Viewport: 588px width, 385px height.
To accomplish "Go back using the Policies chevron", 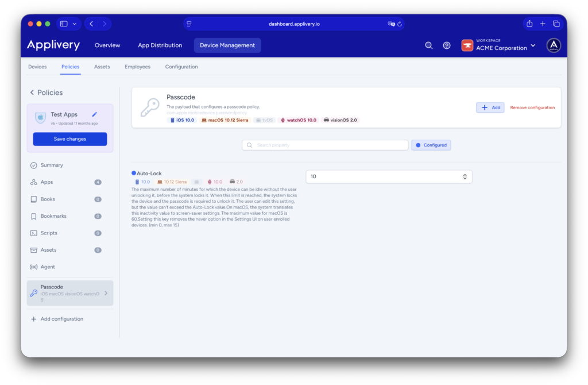I will [x=32, y=93].
